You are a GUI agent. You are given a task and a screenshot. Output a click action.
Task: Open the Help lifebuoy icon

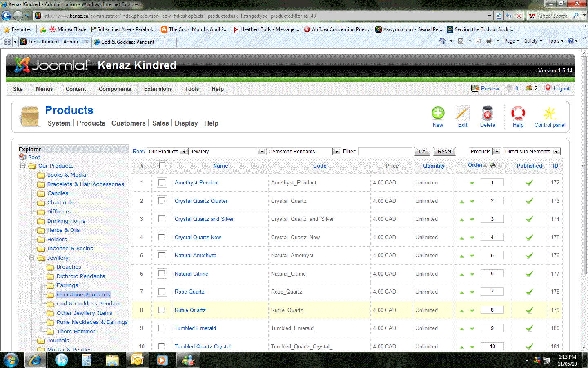click(518, 113)
